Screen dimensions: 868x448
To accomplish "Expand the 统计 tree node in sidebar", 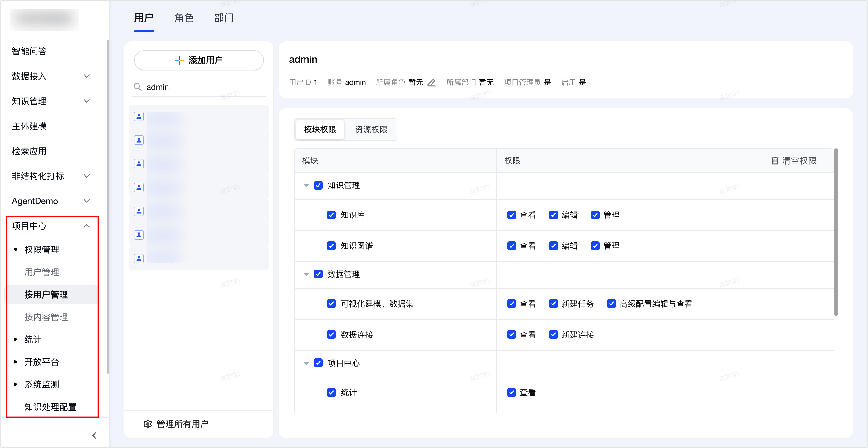I will click(16, 340).
